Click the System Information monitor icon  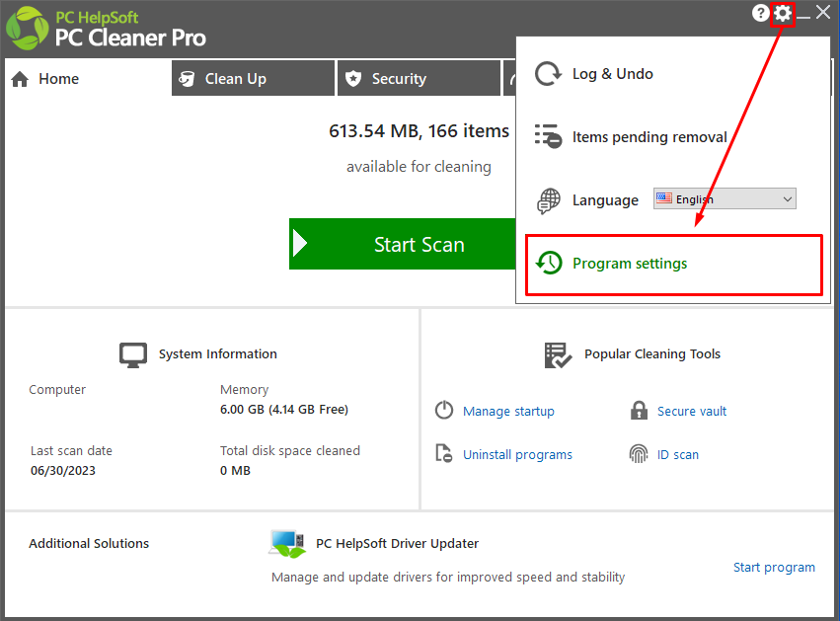tap(133, 354)
